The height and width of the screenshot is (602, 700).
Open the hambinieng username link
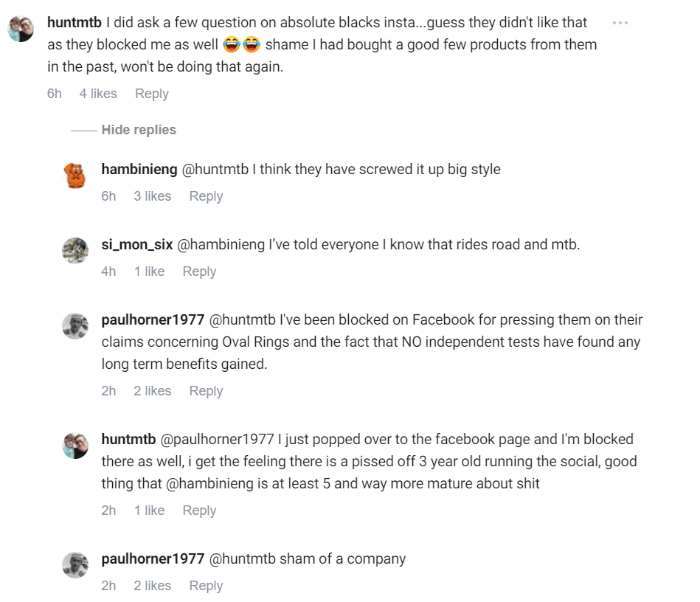[139, 170]
